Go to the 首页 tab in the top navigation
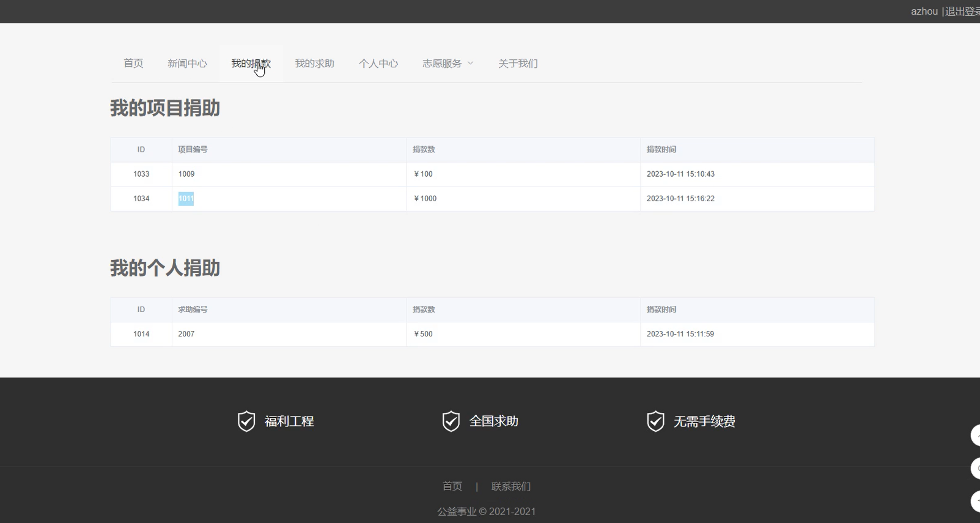980x523 pixels. pos(133,64)
